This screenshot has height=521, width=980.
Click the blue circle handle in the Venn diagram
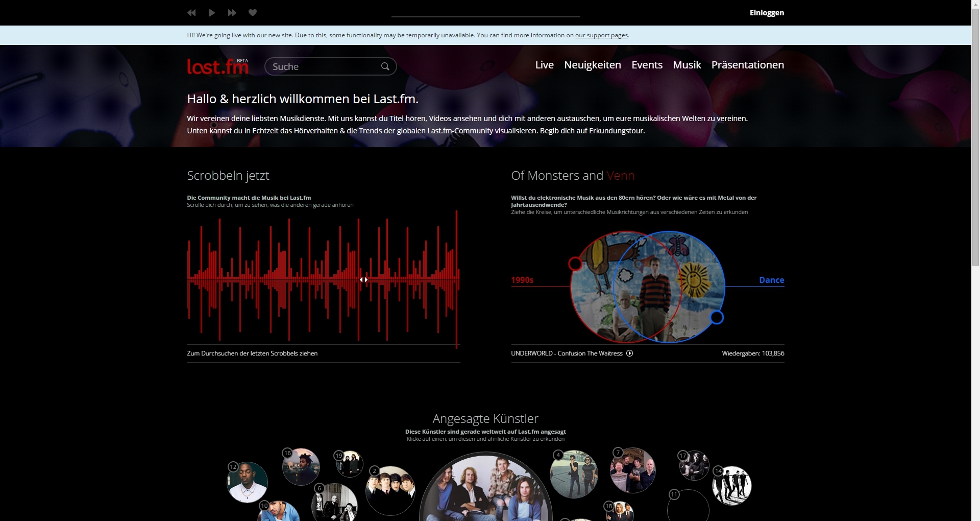click(x=717, y=317)
